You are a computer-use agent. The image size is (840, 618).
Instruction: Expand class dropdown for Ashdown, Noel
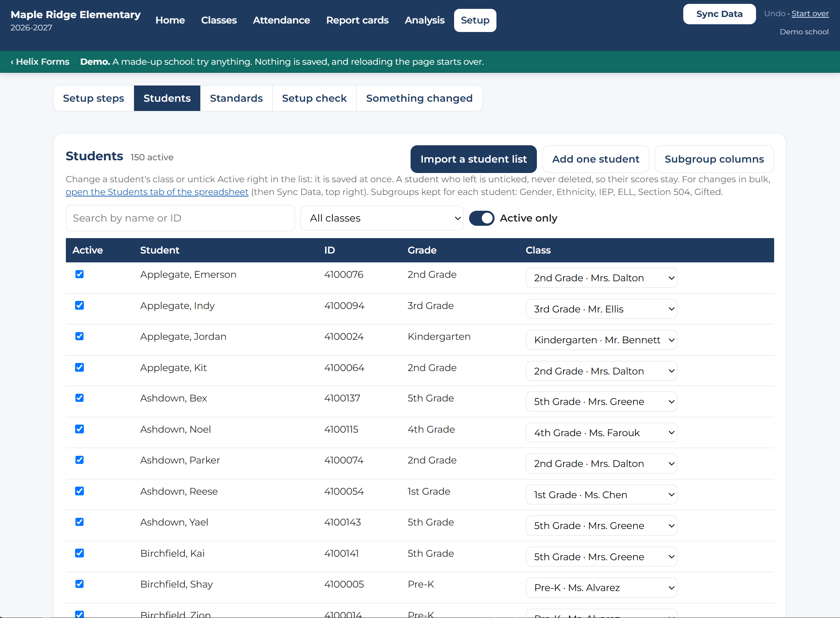(601, 433)
